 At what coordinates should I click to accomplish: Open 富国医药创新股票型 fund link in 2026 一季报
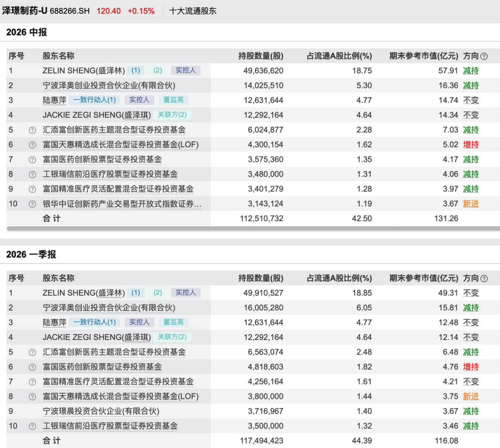[102, 366]
